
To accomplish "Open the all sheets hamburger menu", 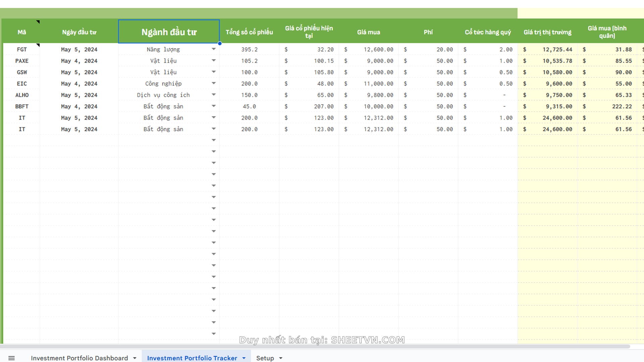I will tap(11, 358).
